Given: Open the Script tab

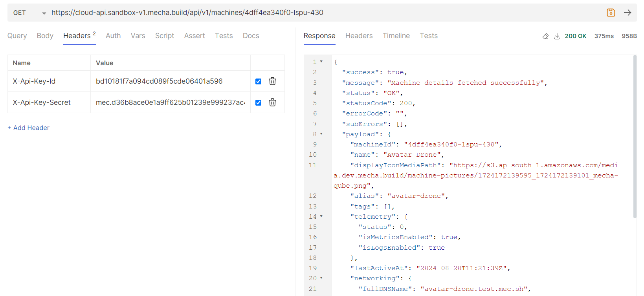Looking at the screenshot, I should 165,36.
